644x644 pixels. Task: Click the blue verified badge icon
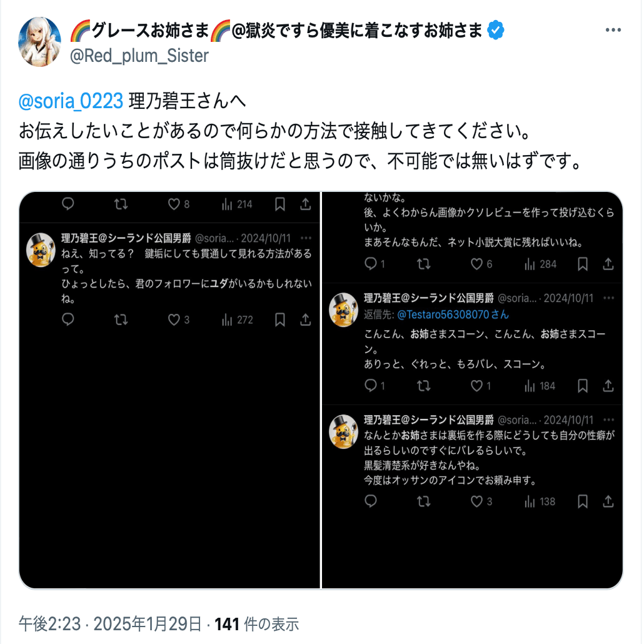pos(495,30)
